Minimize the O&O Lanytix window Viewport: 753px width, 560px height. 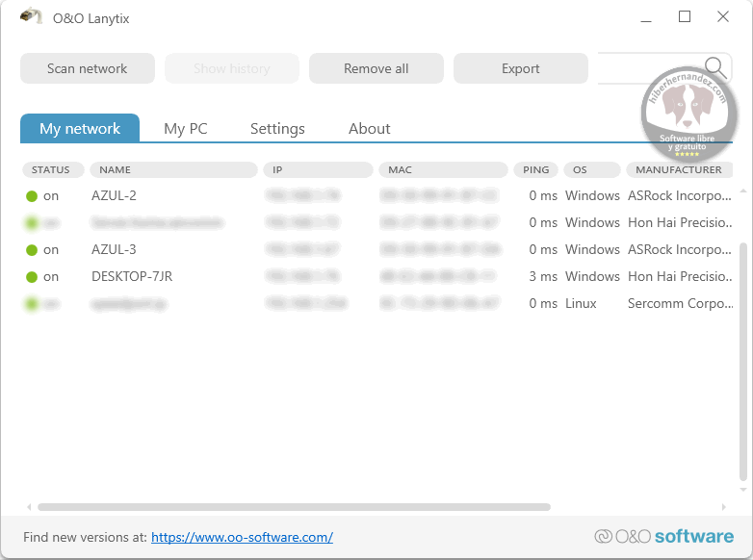point(646,20)
